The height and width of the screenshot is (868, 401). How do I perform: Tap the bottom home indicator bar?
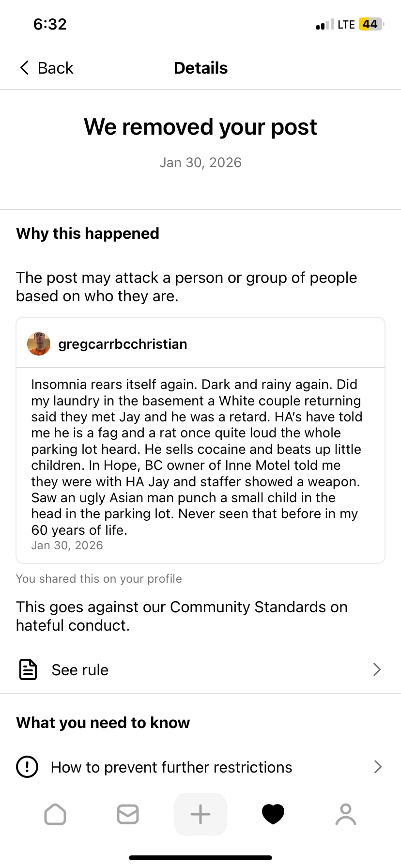pyautogui.click(x=200, y=858)
